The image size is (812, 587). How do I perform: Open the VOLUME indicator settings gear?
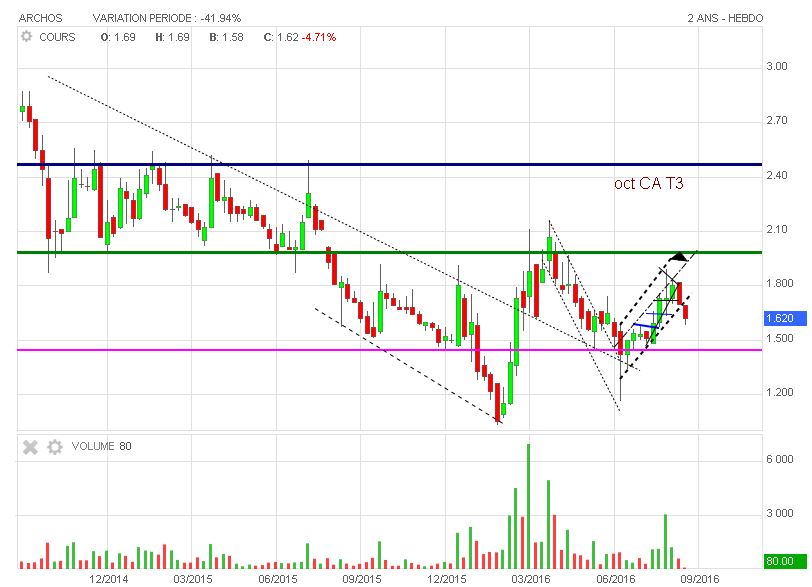(55, 447)
